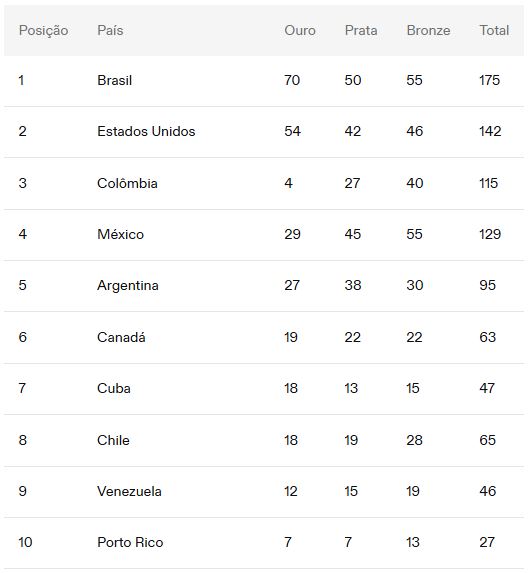
Task: Select the Chile country name
Action: (x=113, y=440)
